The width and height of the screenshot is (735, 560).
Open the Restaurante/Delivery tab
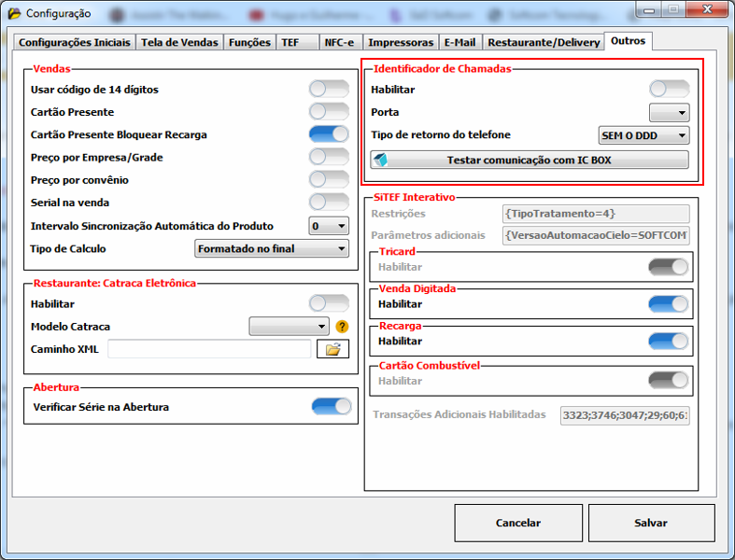(x=544, y=42)
